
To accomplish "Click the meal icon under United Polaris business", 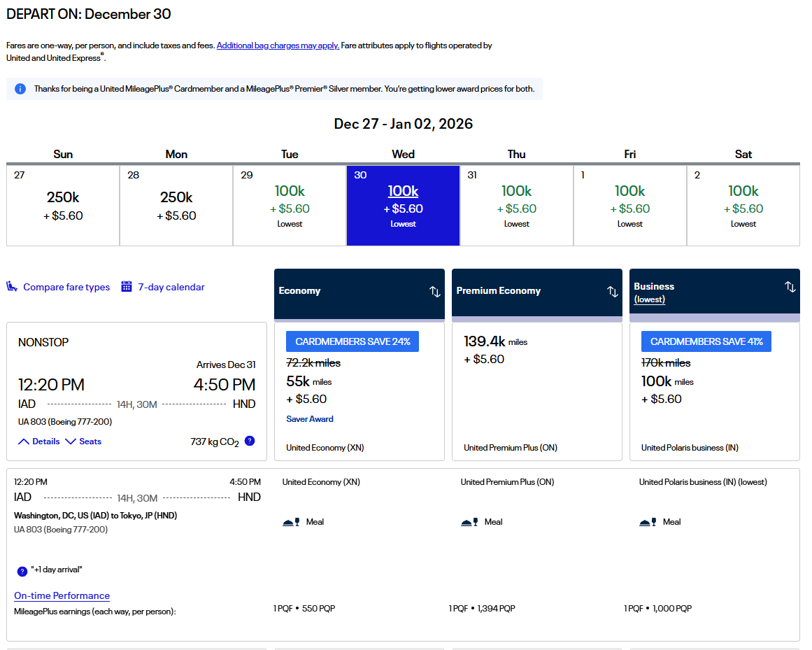I will [648, 522].
